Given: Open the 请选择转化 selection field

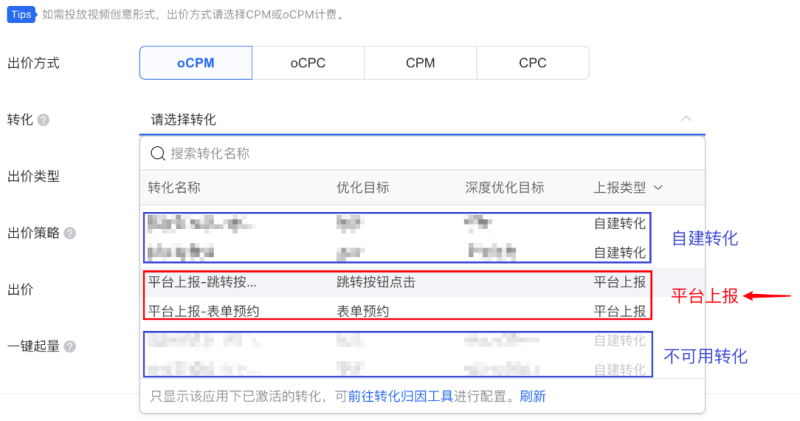Looking at the screenshot, I should (422, 120).
